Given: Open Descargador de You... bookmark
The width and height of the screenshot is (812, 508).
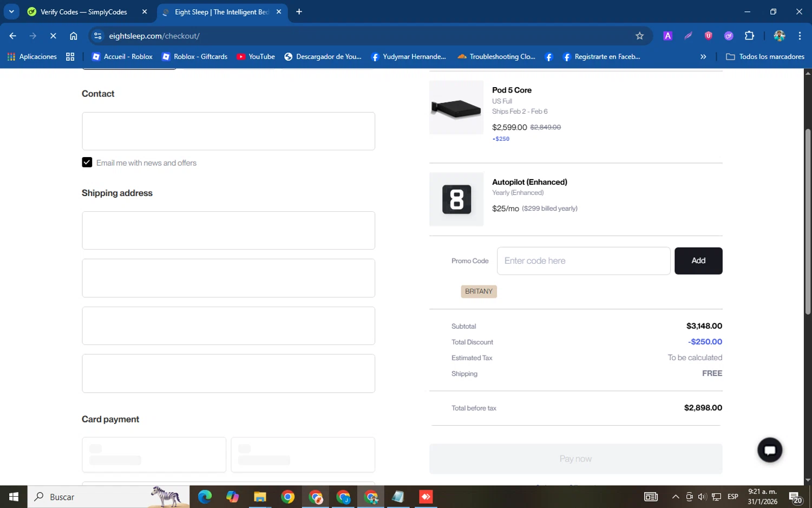Looking at the screenshot, I should point(323,56).
